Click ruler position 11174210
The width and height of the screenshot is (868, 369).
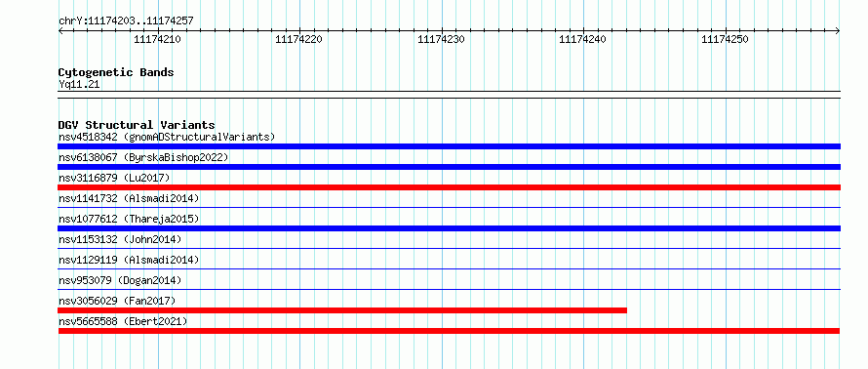coord(158,39)
